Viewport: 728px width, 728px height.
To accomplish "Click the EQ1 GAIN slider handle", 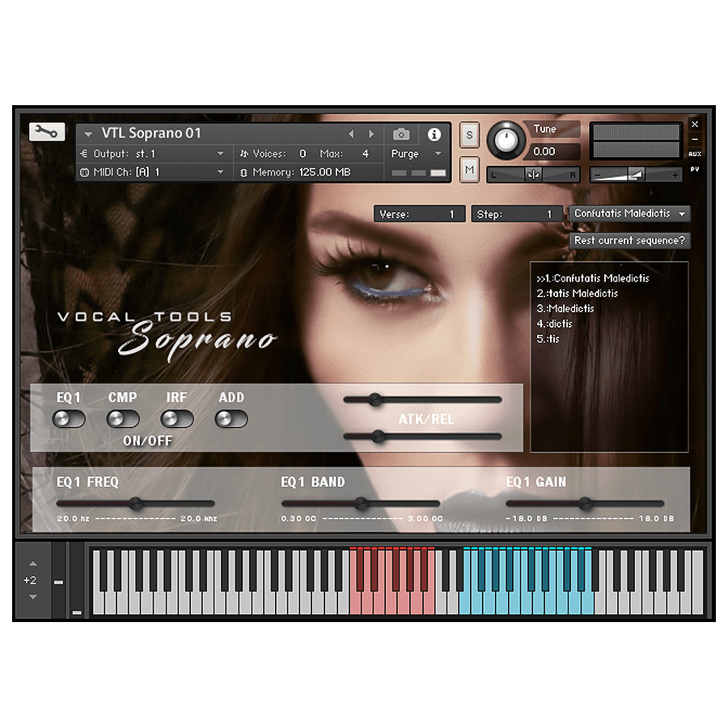I will click(x=586, y=504).
